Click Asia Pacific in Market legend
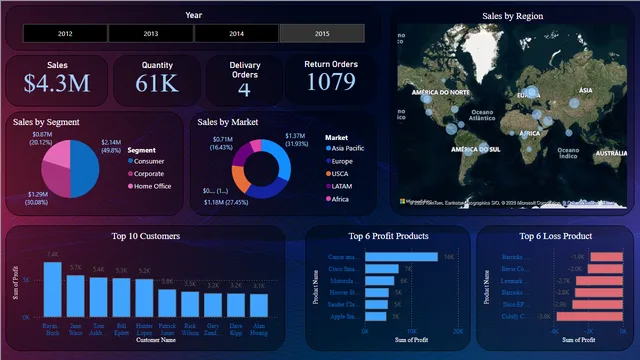The width and height of the screenshot is (640, 360). pyautogui.click(x=345, y=148)
